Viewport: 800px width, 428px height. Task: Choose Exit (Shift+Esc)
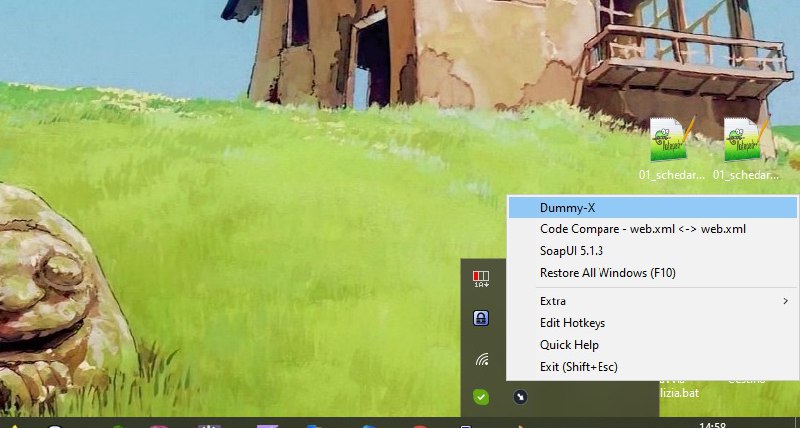point(653,367)
